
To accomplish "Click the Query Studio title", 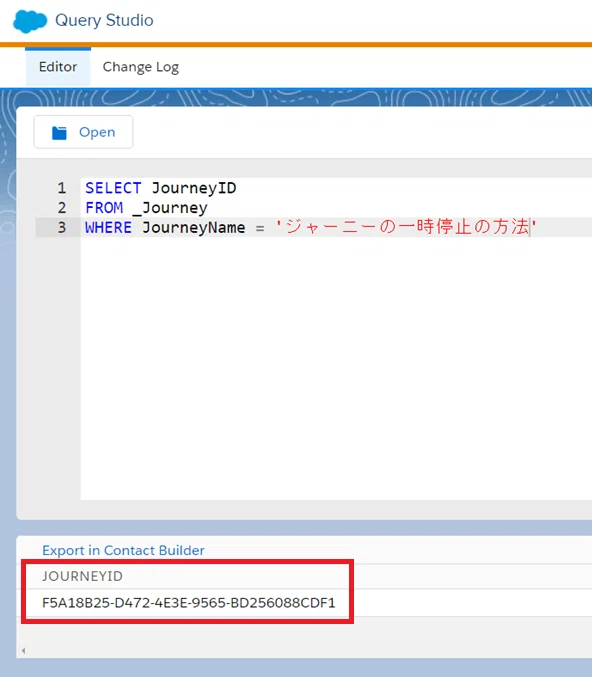I will click(x=104, y=20).
